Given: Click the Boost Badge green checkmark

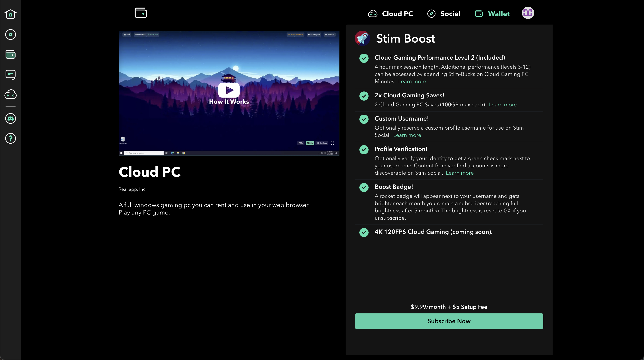Looking at the screenshot, I should tap(364, 187).
